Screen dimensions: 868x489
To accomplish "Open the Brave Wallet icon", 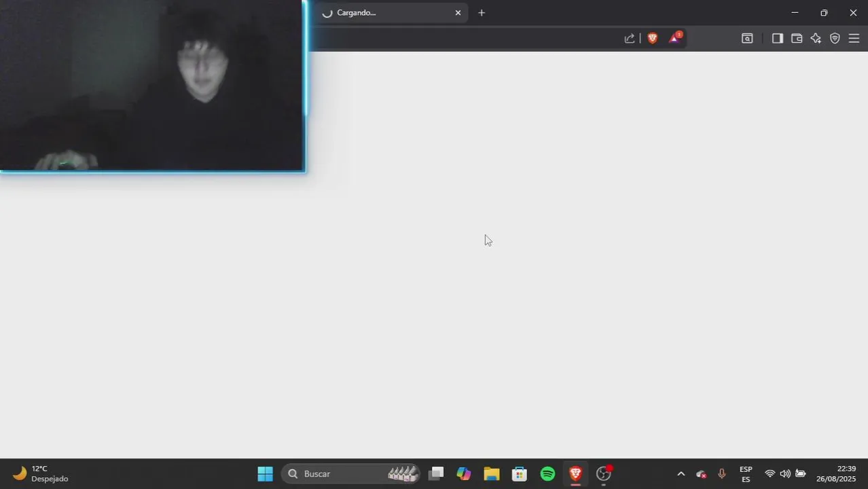I will (x=797, y=39).
